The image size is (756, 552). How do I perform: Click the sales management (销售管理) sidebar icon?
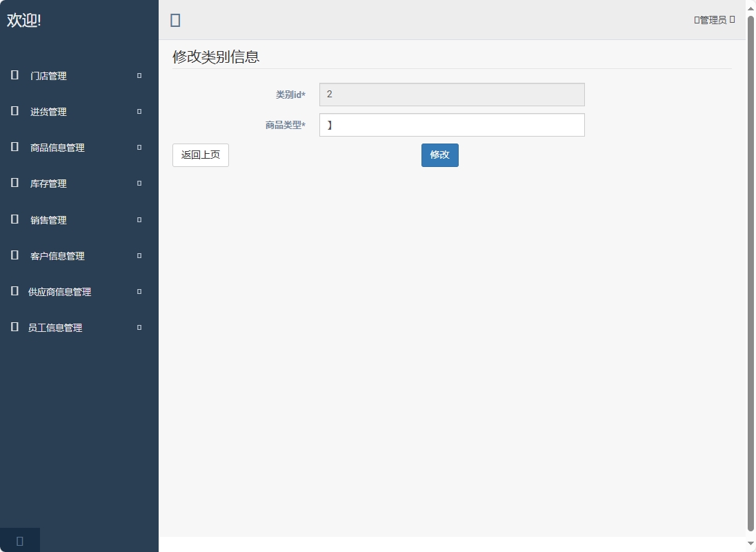coord(14,219)
